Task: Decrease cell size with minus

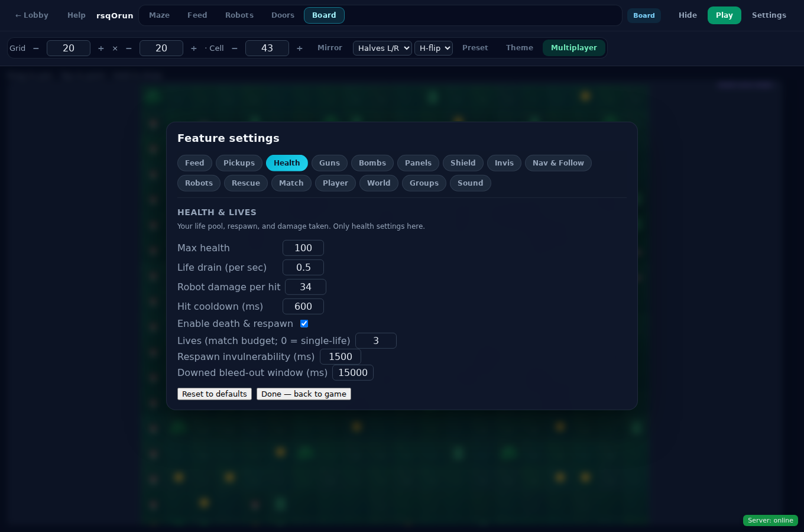Action: point(235,48)
